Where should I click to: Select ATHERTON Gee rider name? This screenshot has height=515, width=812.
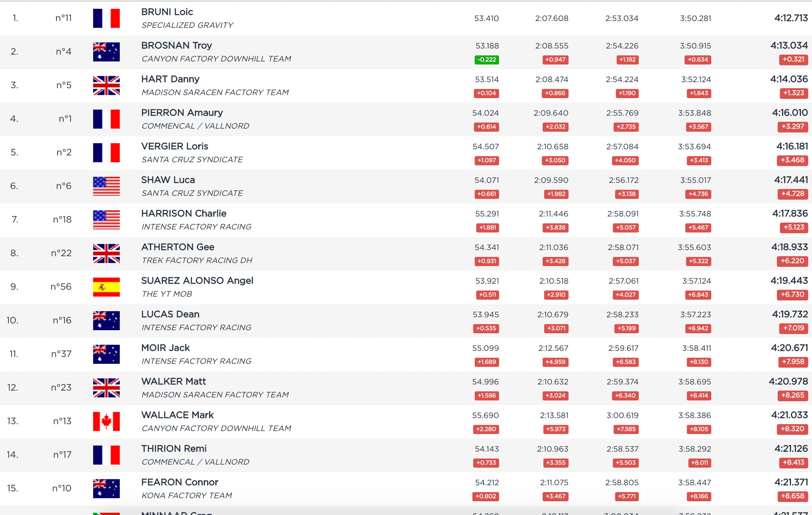(x=178, y=247)
